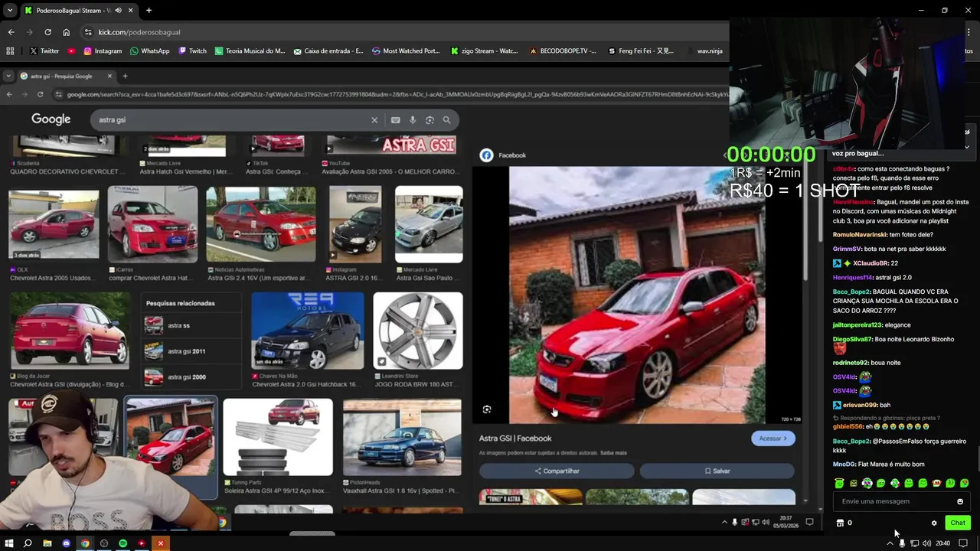Clear the Google search box
The image size is (980, 551).
pos(374,120)
